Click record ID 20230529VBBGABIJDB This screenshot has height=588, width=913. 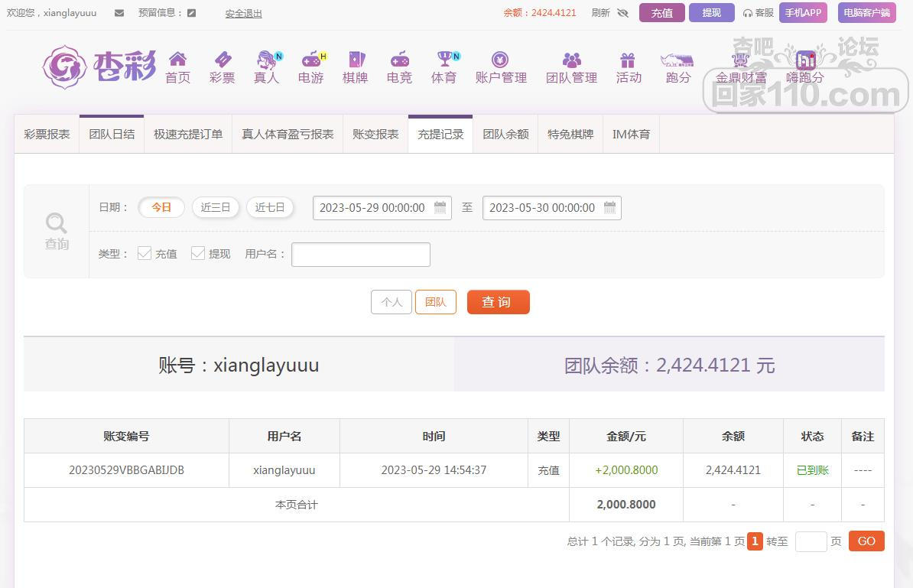[x=126, y=470]
